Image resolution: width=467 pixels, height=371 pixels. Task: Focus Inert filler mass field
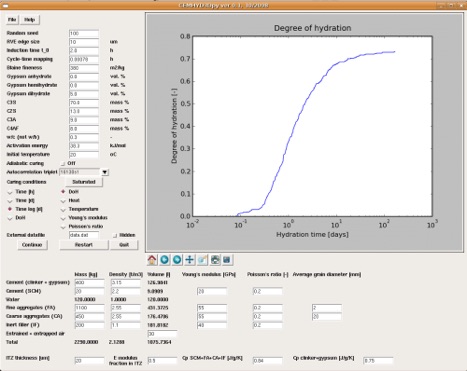[x=89, y=325]
